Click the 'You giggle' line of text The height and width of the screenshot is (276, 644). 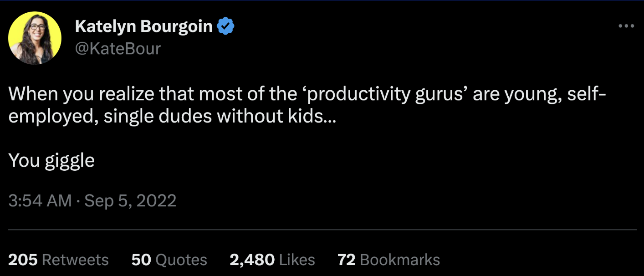[51, 160]
